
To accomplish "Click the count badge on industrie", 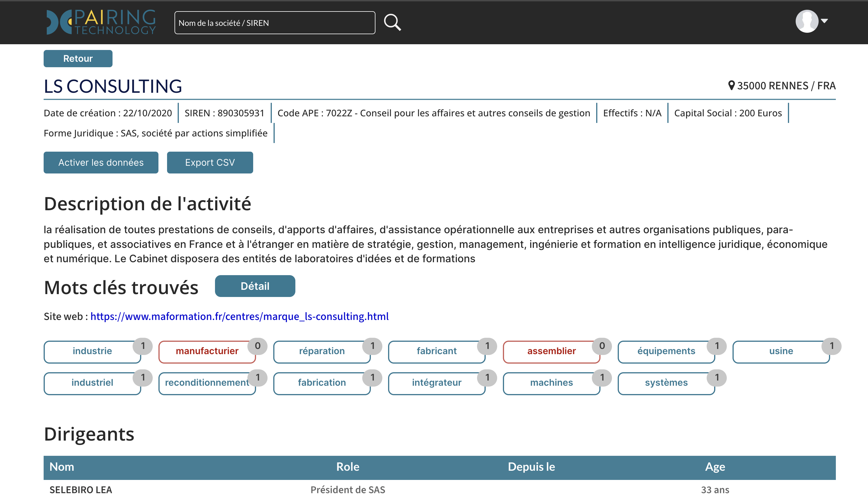I will pos(143,346).
